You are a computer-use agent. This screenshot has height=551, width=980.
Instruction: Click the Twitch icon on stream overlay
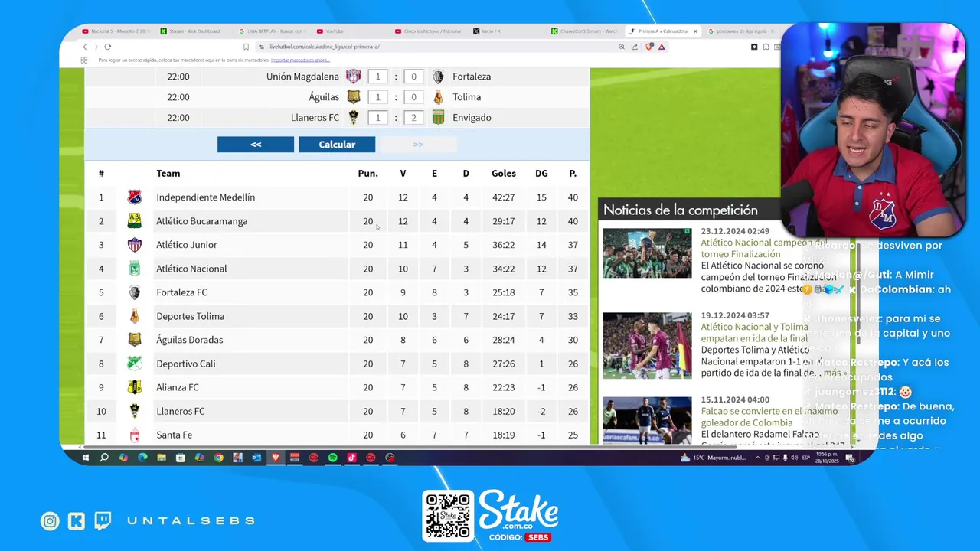coord(103,521)
